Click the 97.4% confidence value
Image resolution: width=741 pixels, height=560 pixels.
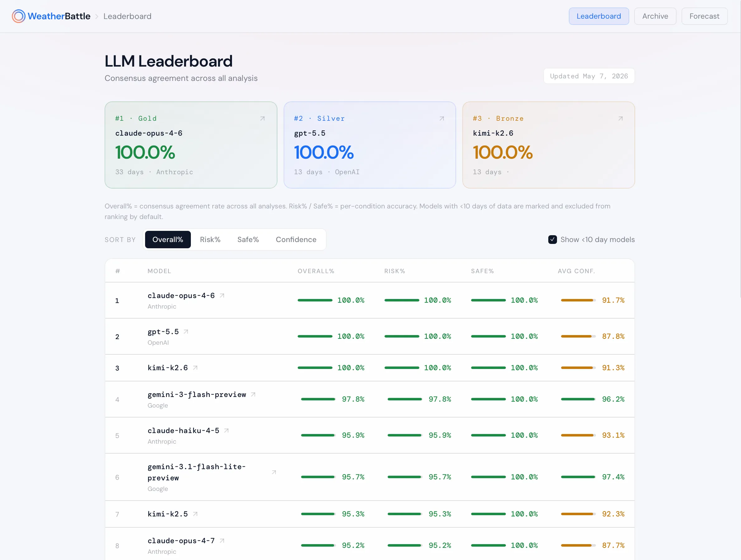click(x=613, y=477)
